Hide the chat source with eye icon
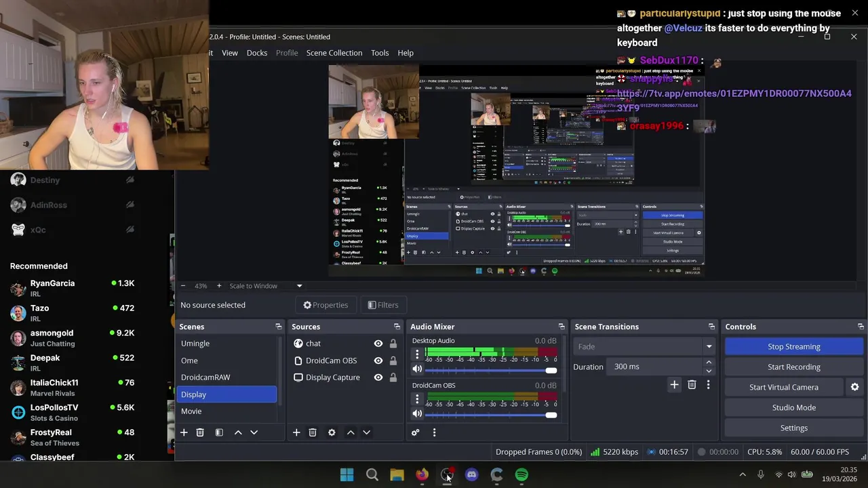The image size is (868, 488). click(378, 344)
